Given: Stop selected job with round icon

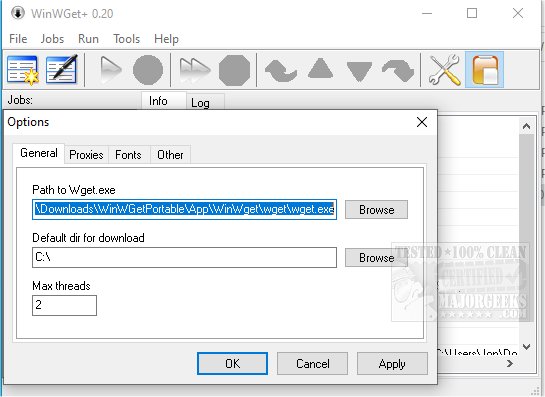Looking at the screenshot, I should (148, 70).
